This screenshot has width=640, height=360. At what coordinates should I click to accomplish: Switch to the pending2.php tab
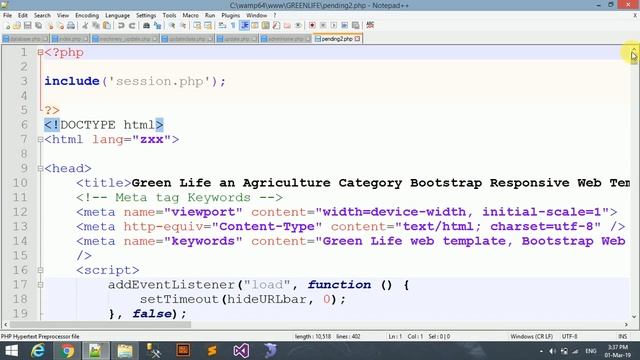(337, 39)
